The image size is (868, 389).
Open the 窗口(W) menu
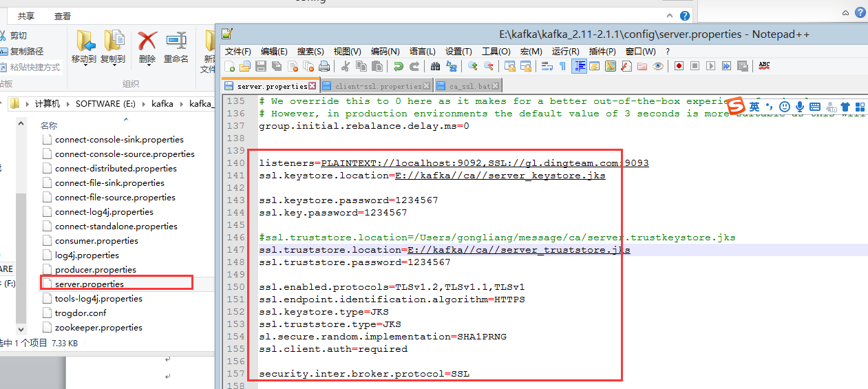[x=640, y=51]
